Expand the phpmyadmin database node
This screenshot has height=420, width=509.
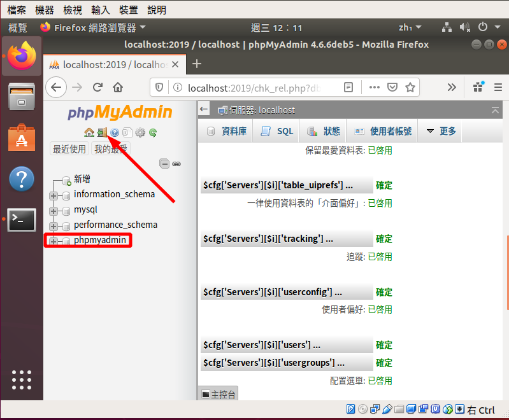54,241
